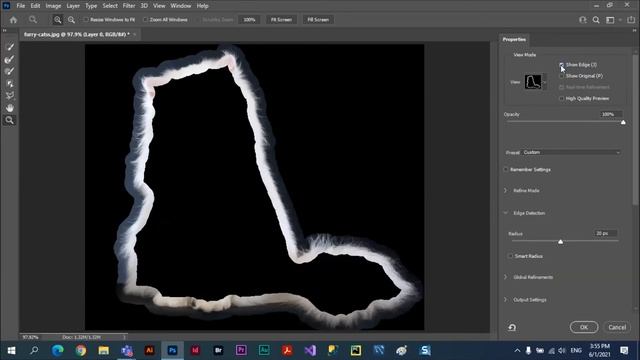Click the Fill Screen button
The height and width of the screenshot is (360, 640).
(x=318, y=20)
